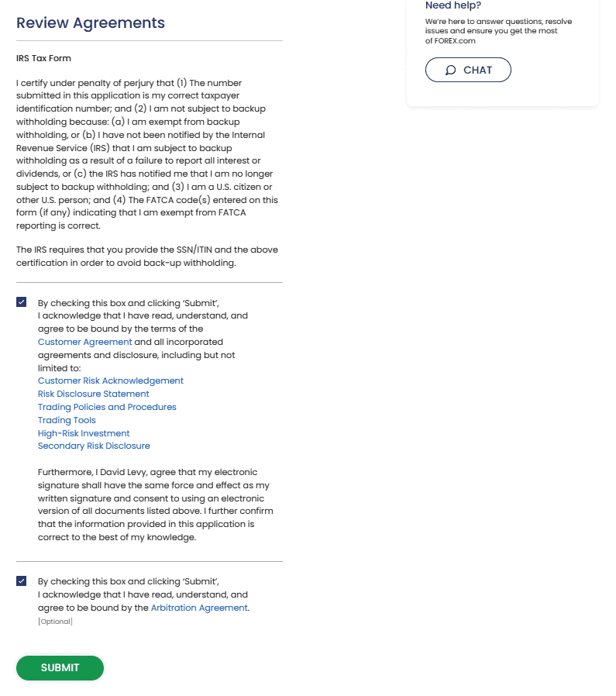
Task: Click the perjury certification paragraph
Action: [147, 154]
